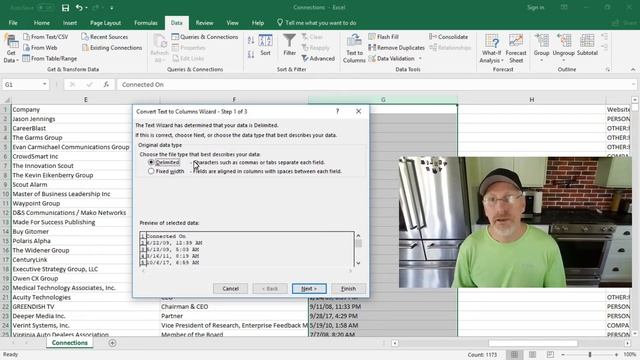Click Finish in the wizard

[x=348, y=289]
